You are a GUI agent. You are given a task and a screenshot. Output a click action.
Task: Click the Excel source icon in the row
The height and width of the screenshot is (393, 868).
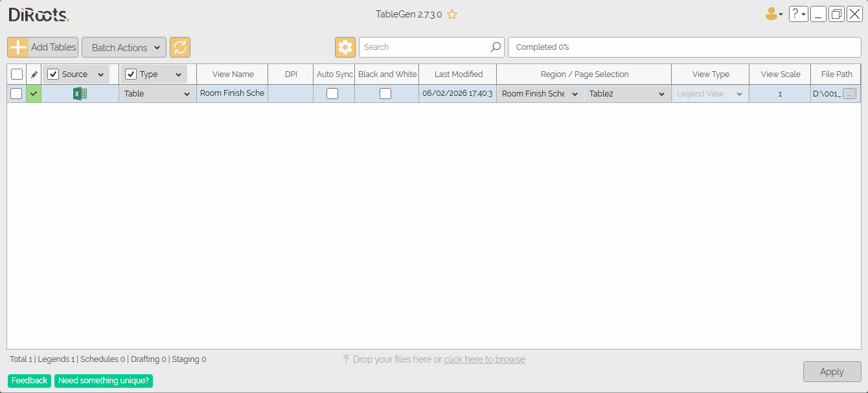click(80, 94)
